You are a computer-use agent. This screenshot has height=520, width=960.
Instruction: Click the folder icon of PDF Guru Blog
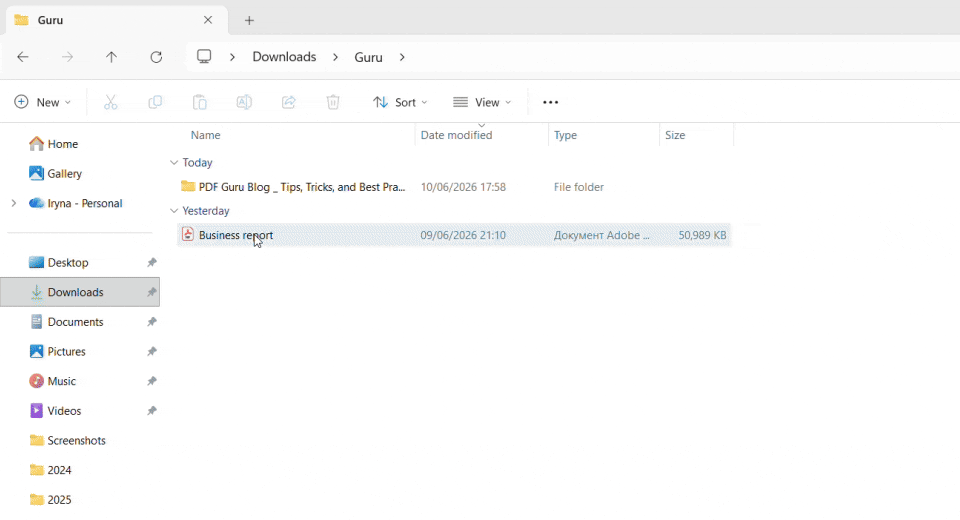click(188, 186)
